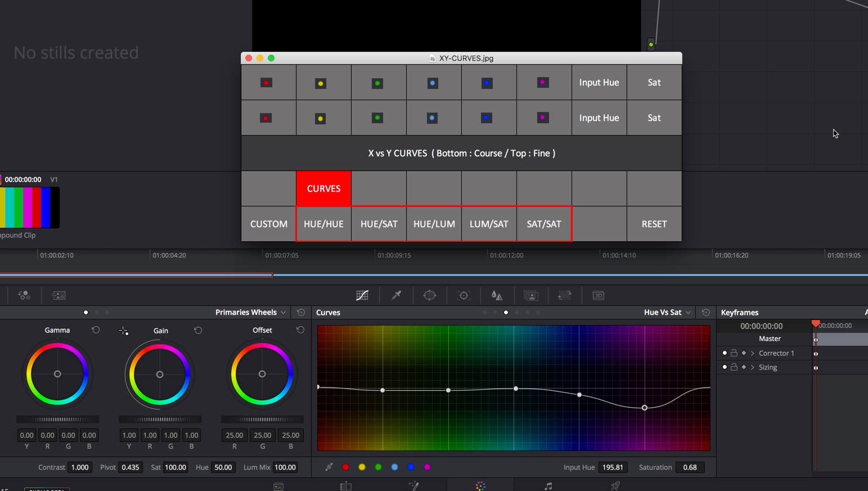868x491 pixels.
Task: Select the Window palette icon
Action: pyautogui.click(x=430, y=295)
